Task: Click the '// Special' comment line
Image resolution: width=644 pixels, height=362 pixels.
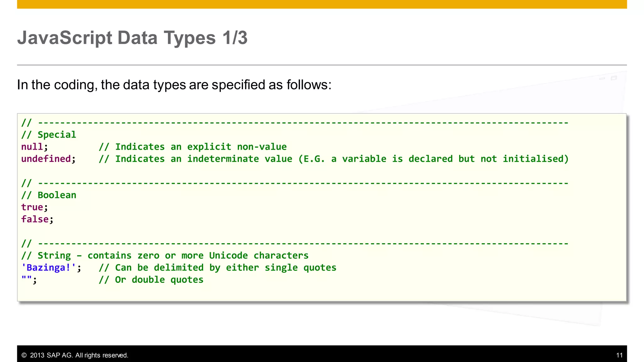Action: [49, 134]
